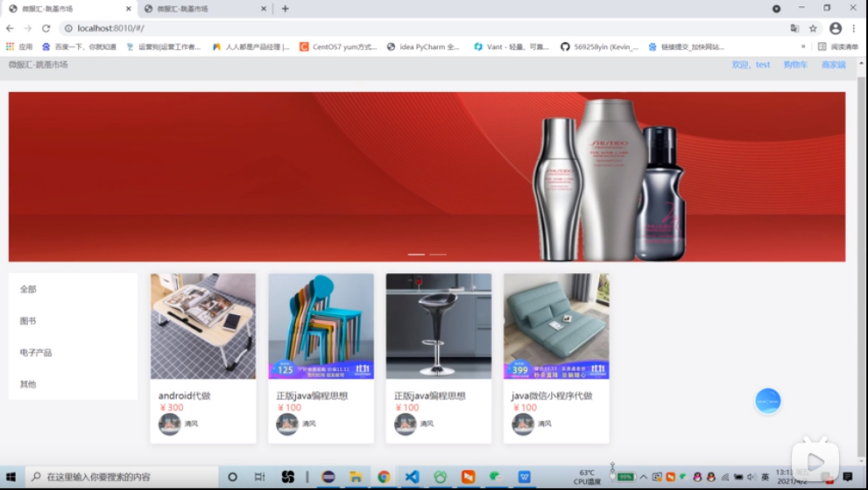Screen dimensions: 868x490
Task: Open Cortana circle icon in taskbar
Action: click(232, 477)
